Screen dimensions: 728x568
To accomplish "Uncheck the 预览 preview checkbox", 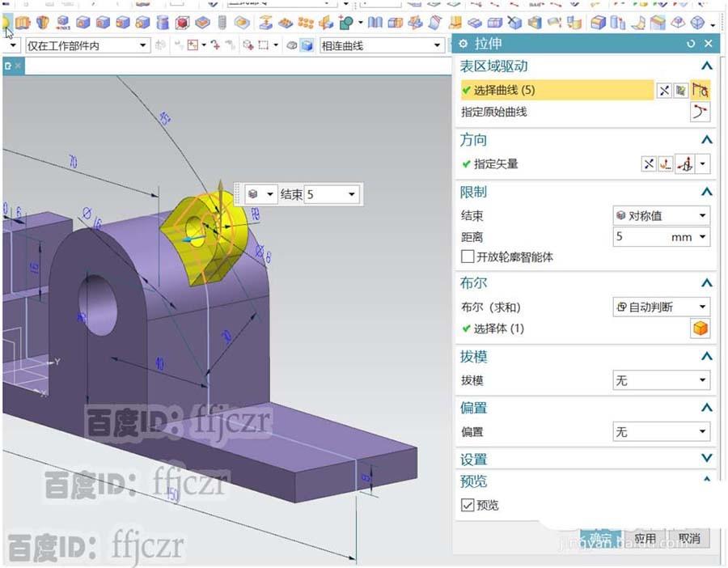I will tap(467, 505).
